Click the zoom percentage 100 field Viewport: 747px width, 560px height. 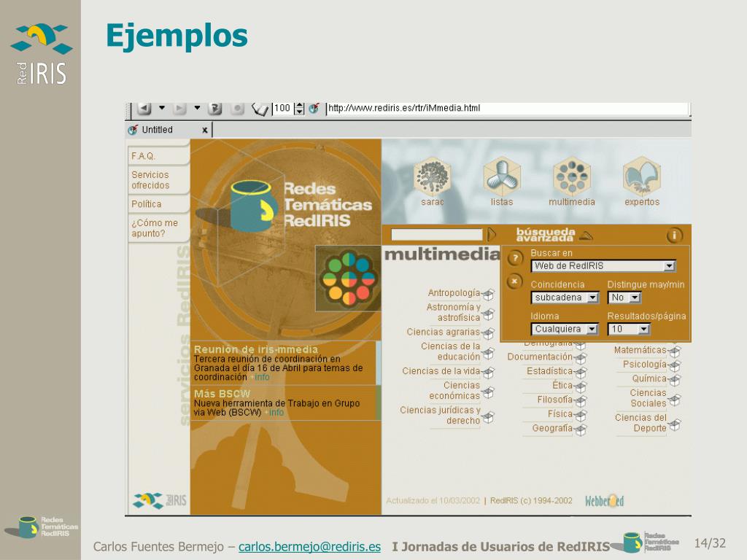(x=283, y=109)
